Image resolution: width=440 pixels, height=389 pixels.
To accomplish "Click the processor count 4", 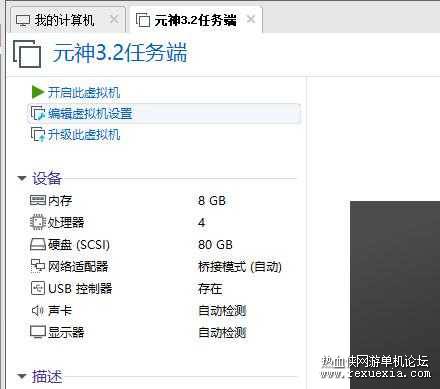I will click(201, 222).
